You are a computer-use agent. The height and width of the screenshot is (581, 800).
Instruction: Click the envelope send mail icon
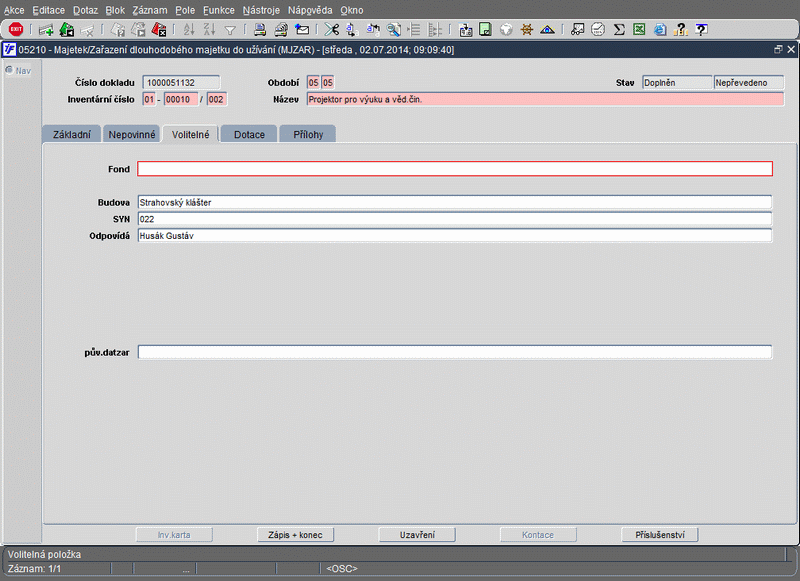click(302, 30)
